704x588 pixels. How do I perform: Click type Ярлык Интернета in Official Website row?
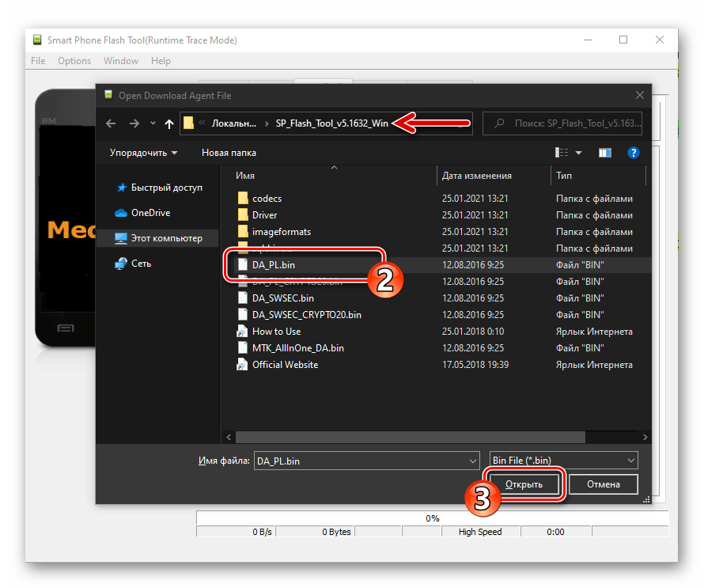click(594, 364)
